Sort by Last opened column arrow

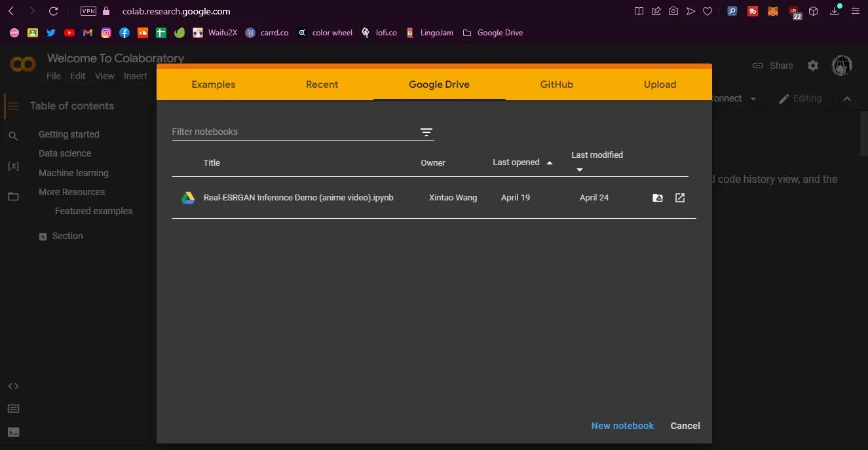pyautogui.click(x=550, y=163)
